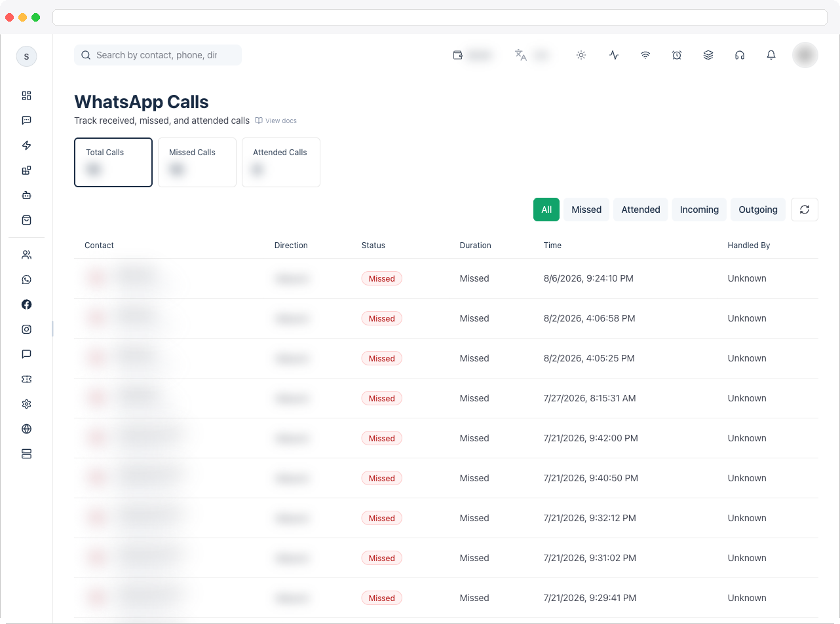Open the ticket icon in sidebar
Screen dimensions: 840x624
26,379
